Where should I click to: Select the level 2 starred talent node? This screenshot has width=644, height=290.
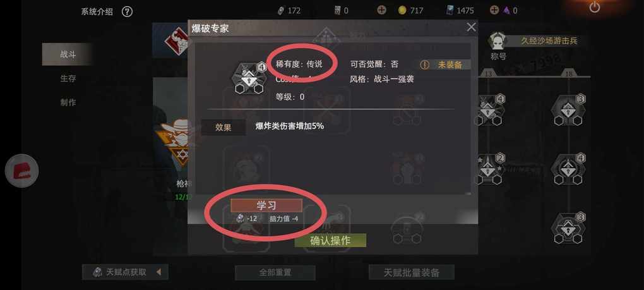point(489,169)
